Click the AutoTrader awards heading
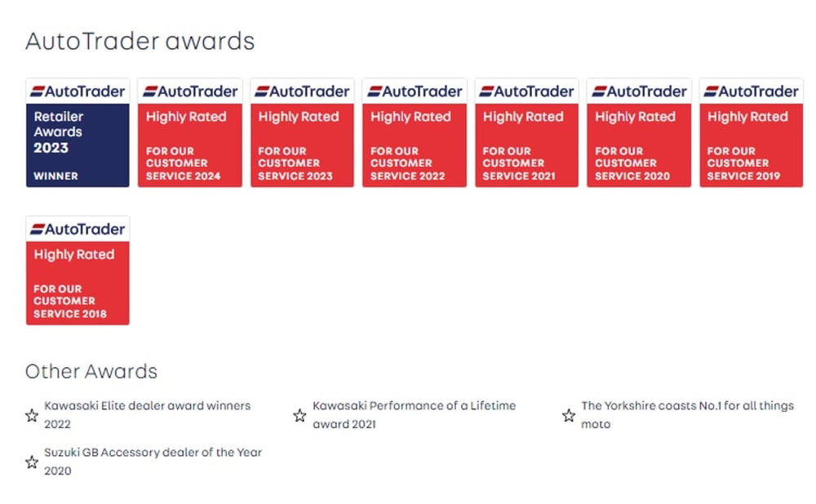 click(140, 41)
